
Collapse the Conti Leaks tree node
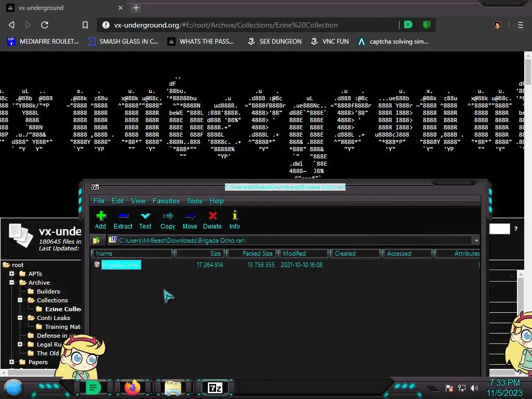[x=20, y=317]
